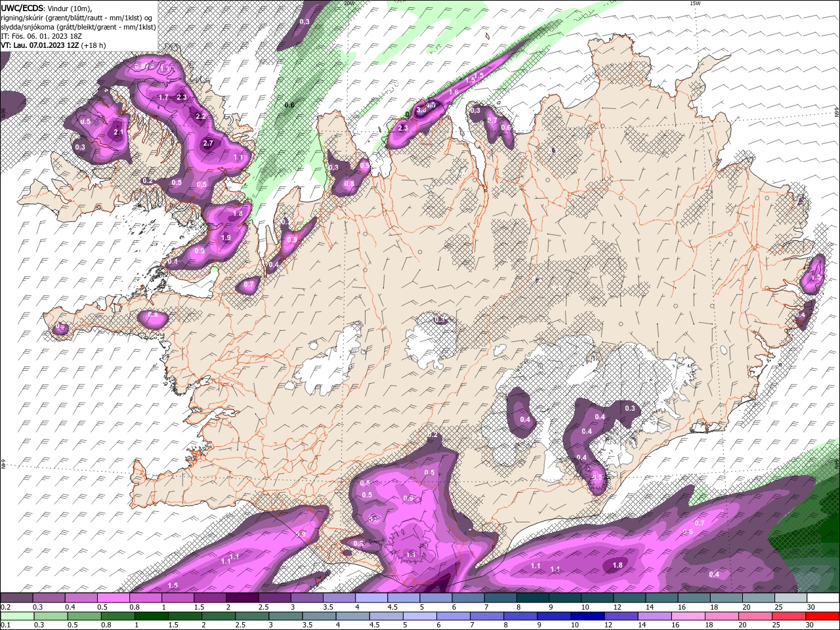This screenshot has height=630, width=840.
Task: Click the '0.1' label in the rain legend
Action: (x=5, y=625)
